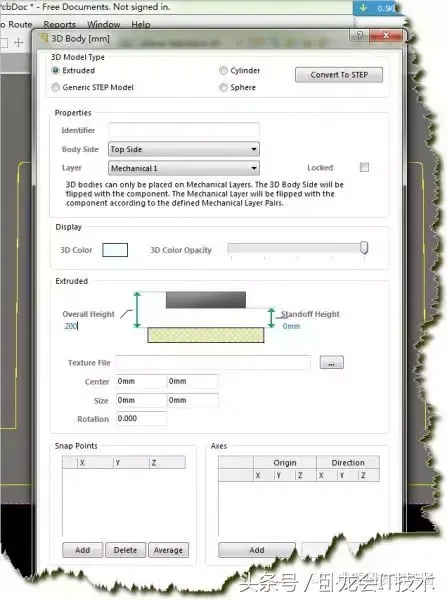Toggle the Locked checkbox
This screenshot has width=447, height=600.
coord(364,167)
